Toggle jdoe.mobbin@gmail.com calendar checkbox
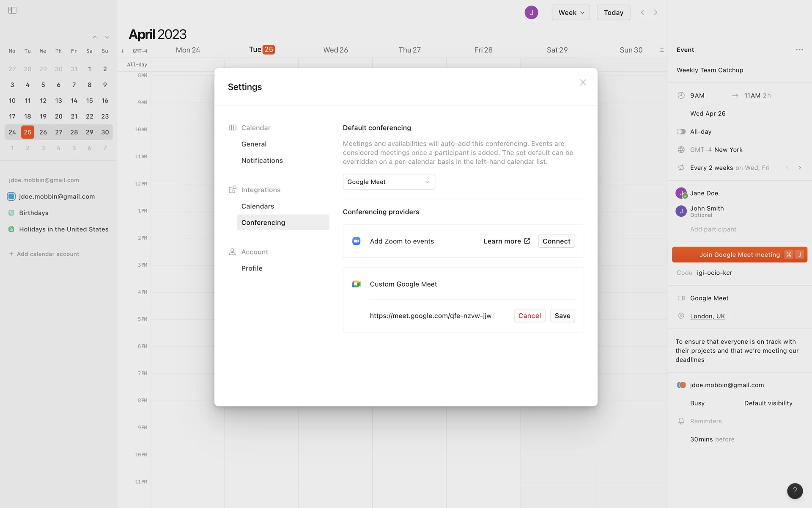Screen dimensions: 812x508 tap(11, 196)
